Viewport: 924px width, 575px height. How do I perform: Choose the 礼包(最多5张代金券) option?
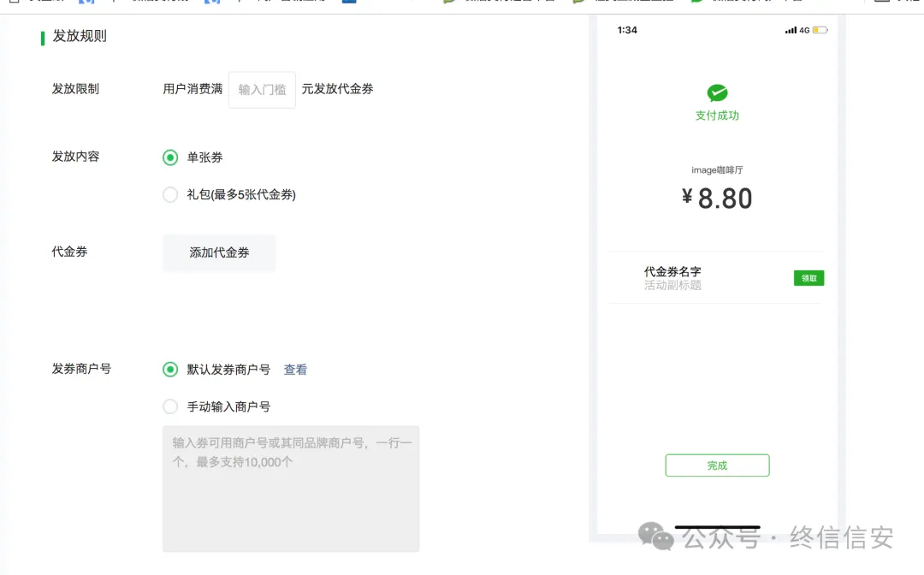pyautogui.click(x=170, y=194)
